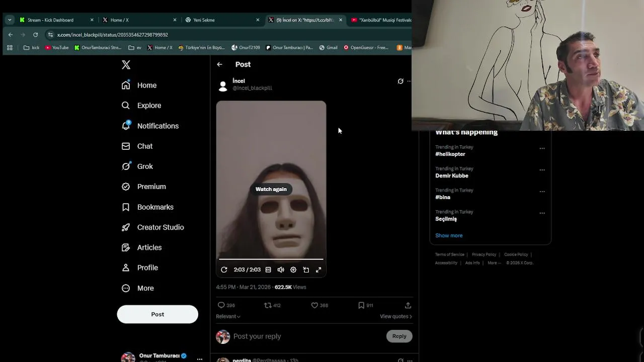Open Grok assistant
This screenshot has height=362, width=644.
coord(137,166)
